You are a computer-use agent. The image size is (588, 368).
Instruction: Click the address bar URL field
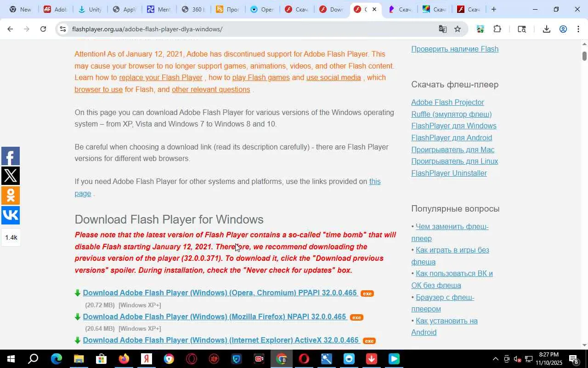click(x=253, y=29)
